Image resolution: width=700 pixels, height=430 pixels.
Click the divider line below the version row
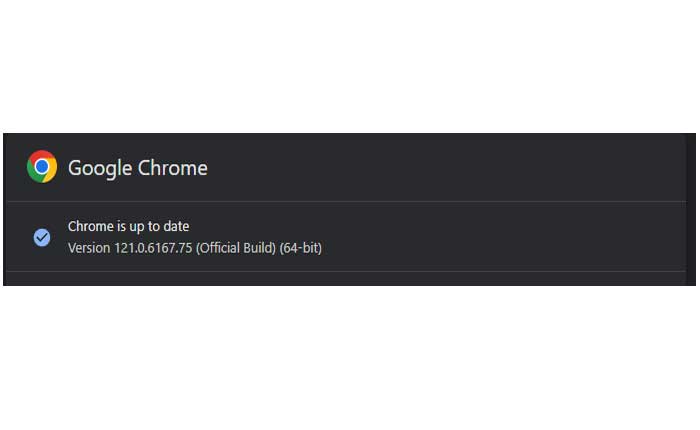click(x=350, y=271)
